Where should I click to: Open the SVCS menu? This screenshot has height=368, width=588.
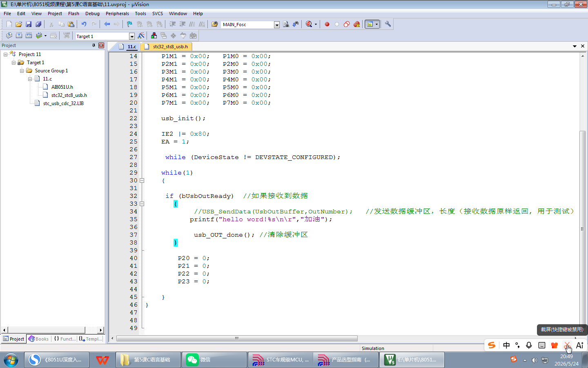pos(158,13)
